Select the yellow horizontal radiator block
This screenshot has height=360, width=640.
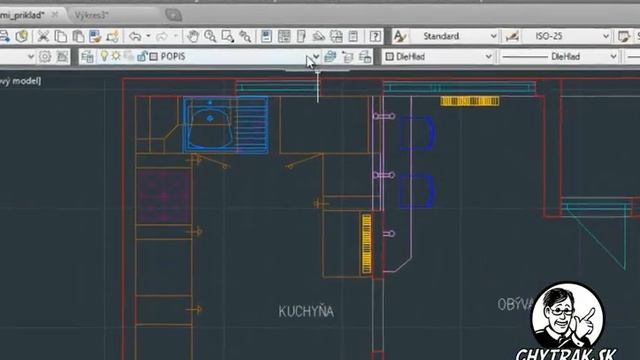470,101
